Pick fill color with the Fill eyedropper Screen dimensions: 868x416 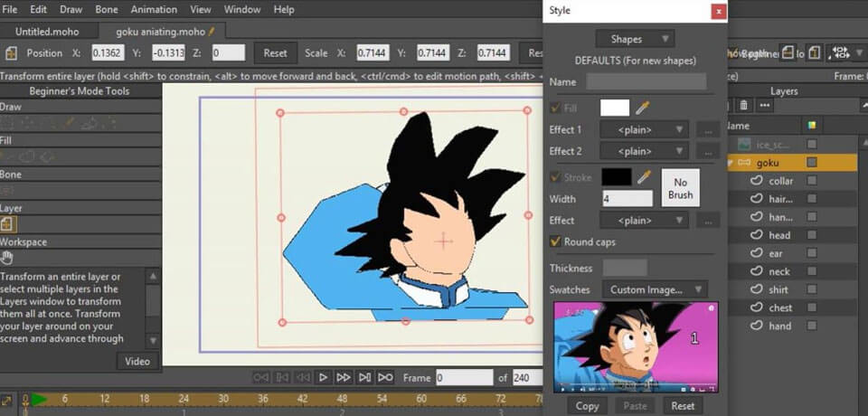point(642,108)
